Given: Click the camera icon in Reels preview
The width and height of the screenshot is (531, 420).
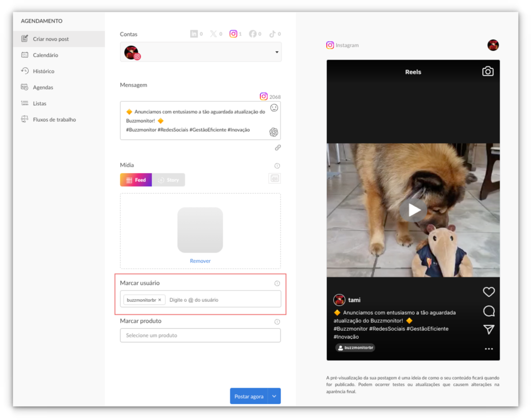Looking at the screenshot, I should pos(487,72).
